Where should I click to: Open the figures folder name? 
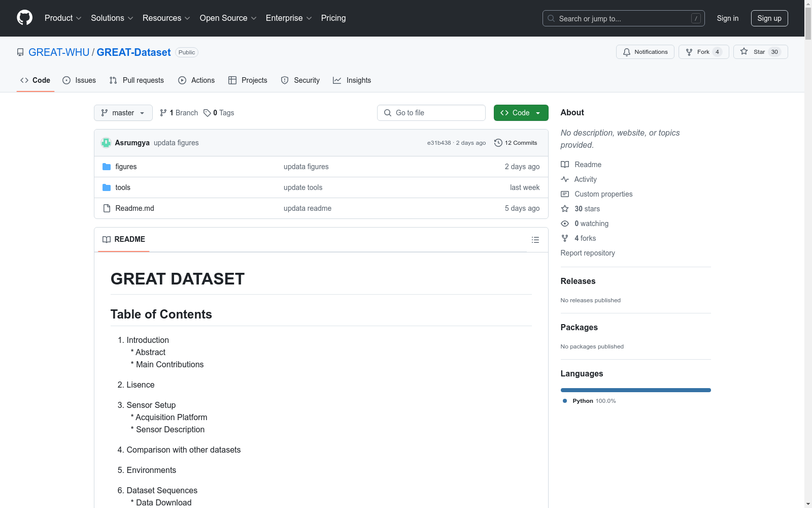[126, 167]
